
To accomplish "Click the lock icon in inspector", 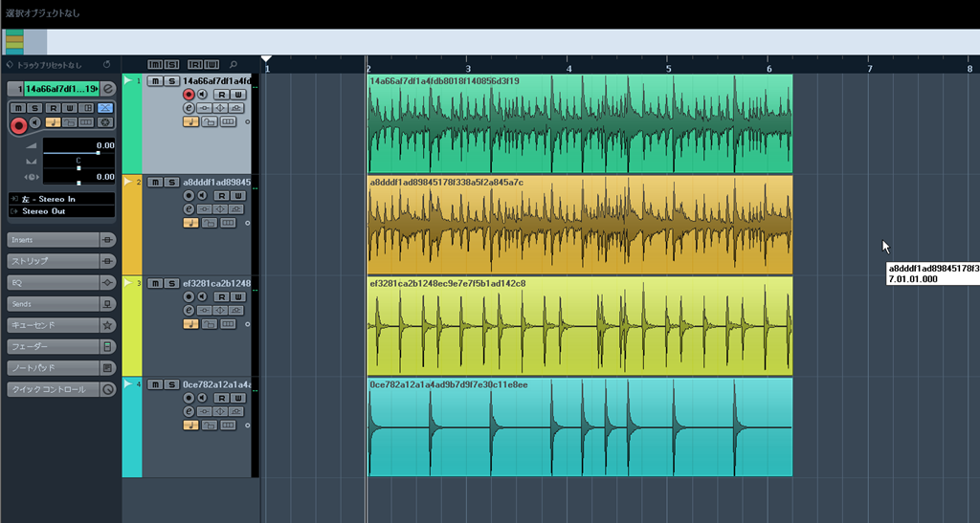I will [69, 122].
